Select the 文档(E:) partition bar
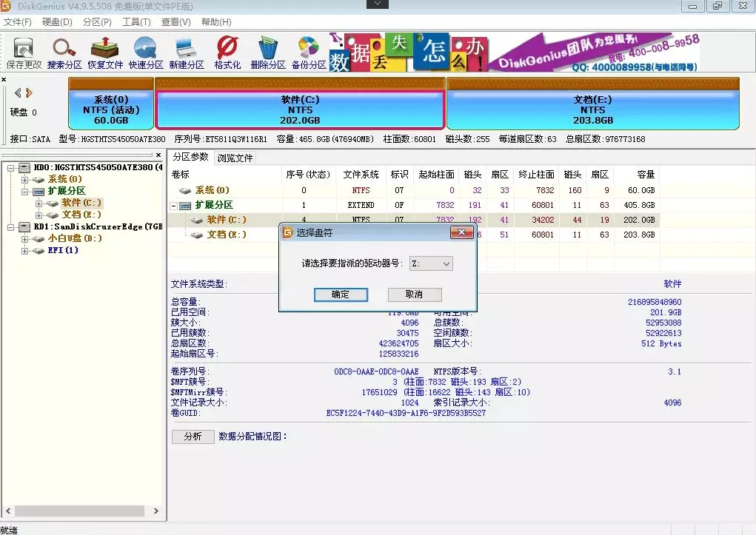The height and width of the screenshot is (535, 756). [592, 104]
